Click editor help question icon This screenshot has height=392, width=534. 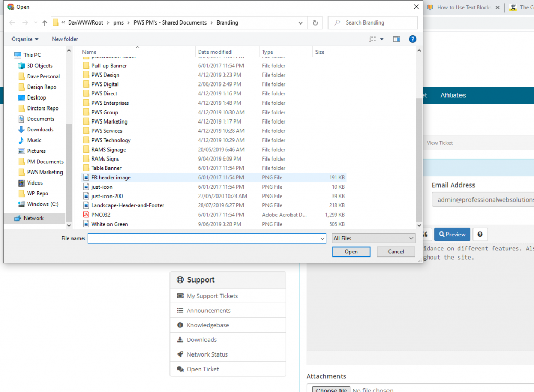click(x=480, y=235)
